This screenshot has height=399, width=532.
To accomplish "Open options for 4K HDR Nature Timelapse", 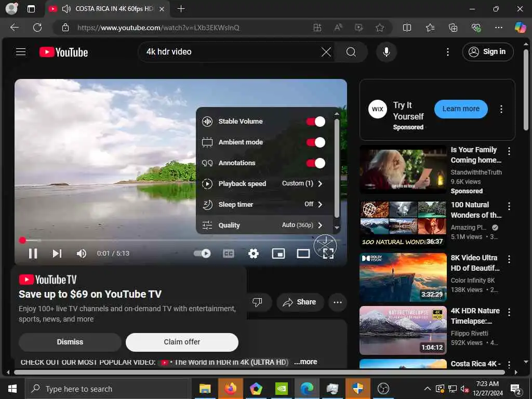I will point(509,312).
